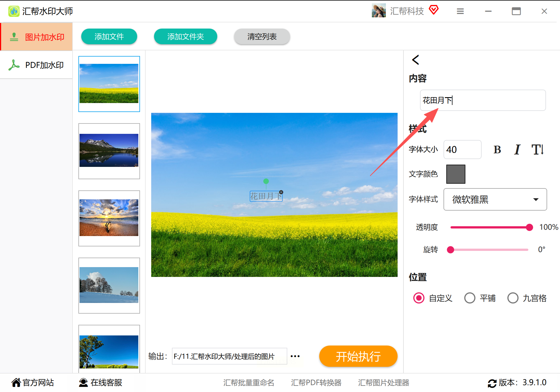The width and height of the screenshot is (560, 392).
Task: Click the back arrow in settings panel
Action: click(416, 60)
